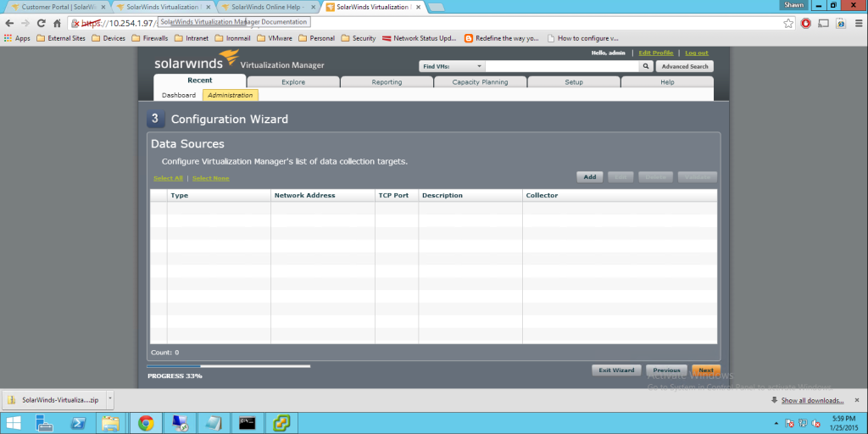868x434 pixels.
Task: Launch Server Manager from the taskbar
Action: (x=44, y=424)
